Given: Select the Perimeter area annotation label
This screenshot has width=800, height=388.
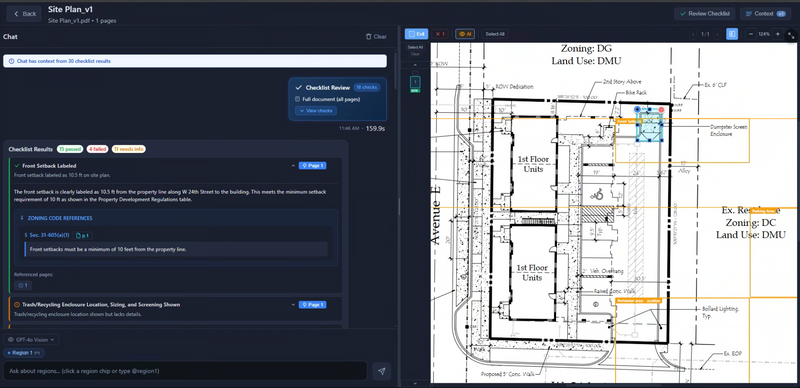Looking at the screenshot, I should pyautogui.click(x=638, y=301).
